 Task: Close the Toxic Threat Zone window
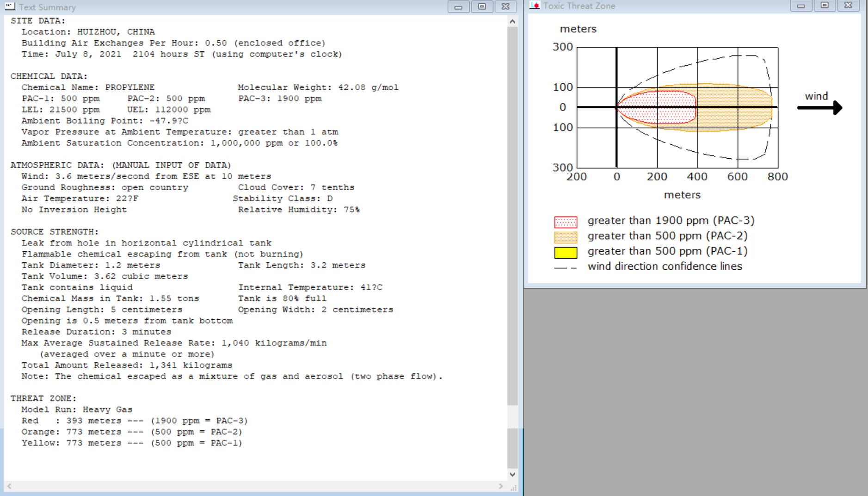[848, 6]
